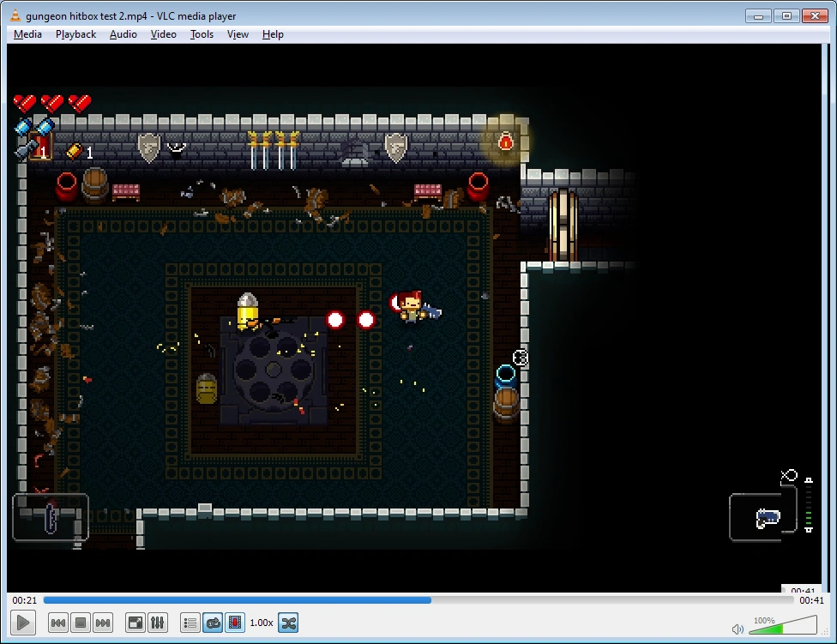
Task: Open the Media menu
Action: (x=27, y=34)
